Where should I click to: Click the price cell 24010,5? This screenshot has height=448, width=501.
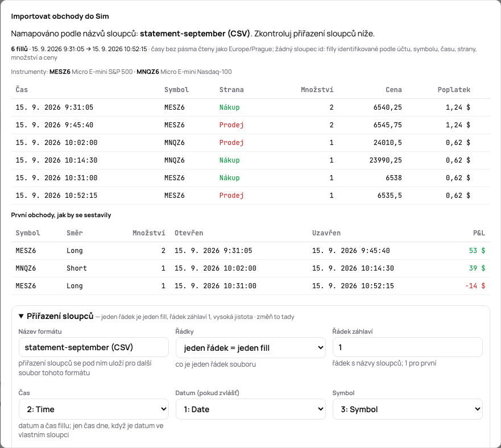click(388, 143)
